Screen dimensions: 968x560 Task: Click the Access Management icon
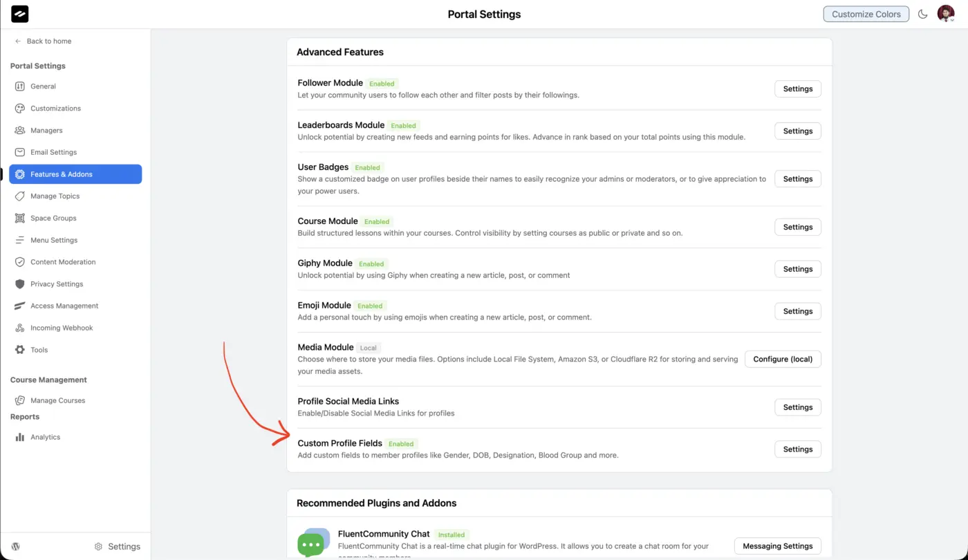[19, 306]
